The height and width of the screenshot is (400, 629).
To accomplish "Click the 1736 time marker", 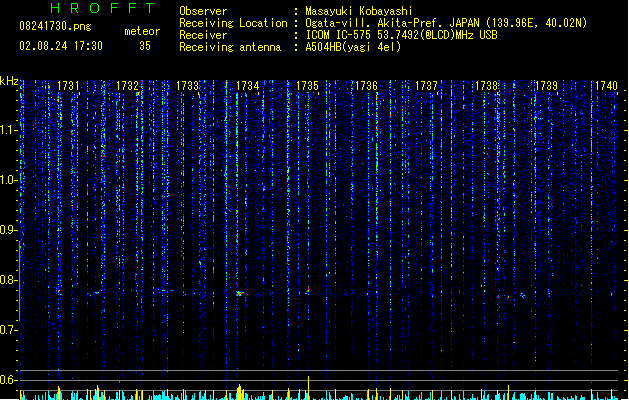I will coord(367,86).
